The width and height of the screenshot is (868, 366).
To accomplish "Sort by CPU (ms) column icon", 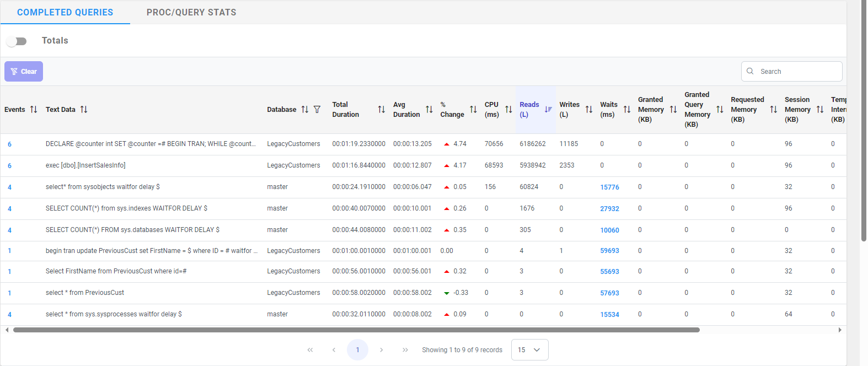I will click(x=508, y=109).
